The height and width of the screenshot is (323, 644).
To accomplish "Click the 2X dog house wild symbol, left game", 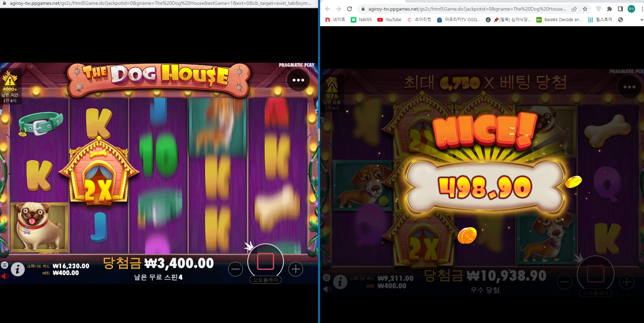I will click(x=99, y=171).
